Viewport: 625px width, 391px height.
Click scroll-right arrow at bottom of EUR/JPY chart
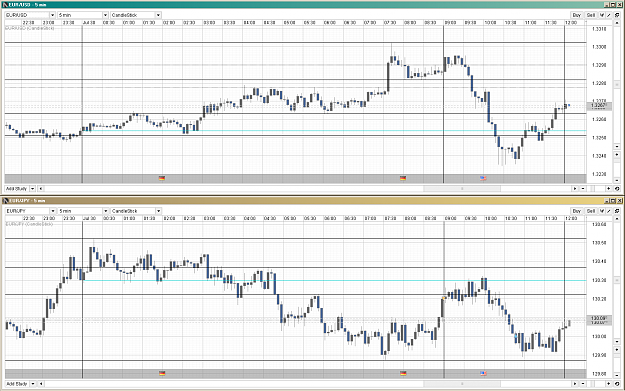click(575, 384)
